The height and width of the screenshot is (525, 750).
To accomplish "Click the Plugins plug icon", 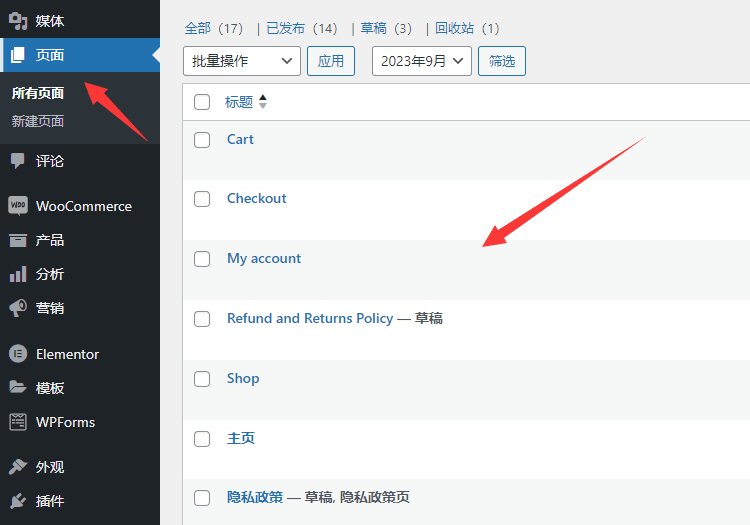I will tap(18, 501).
